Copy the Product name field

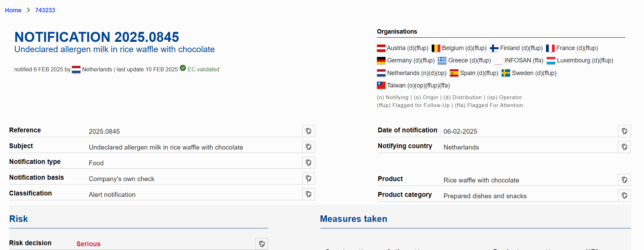(x=624, y=180)
